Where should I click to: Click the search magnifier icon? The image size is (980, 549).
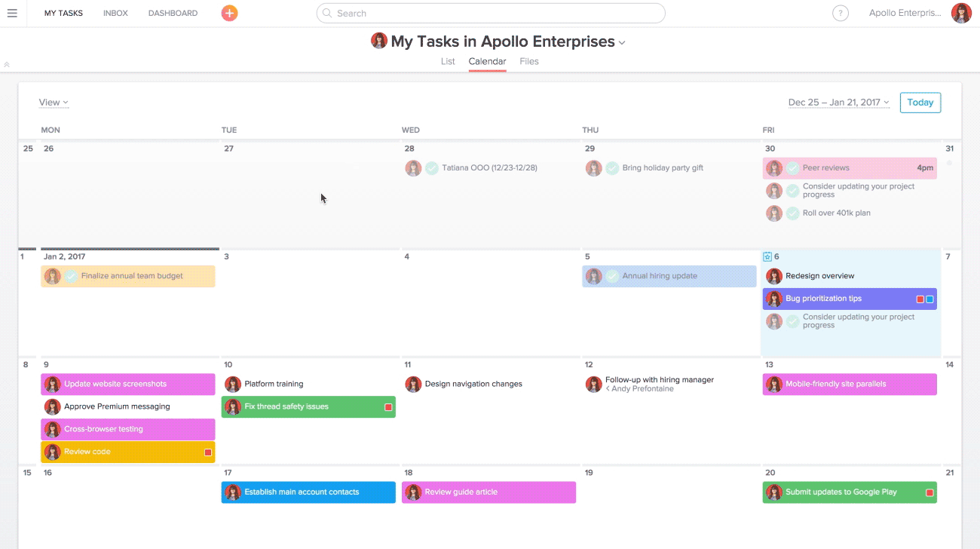[327, 13]
